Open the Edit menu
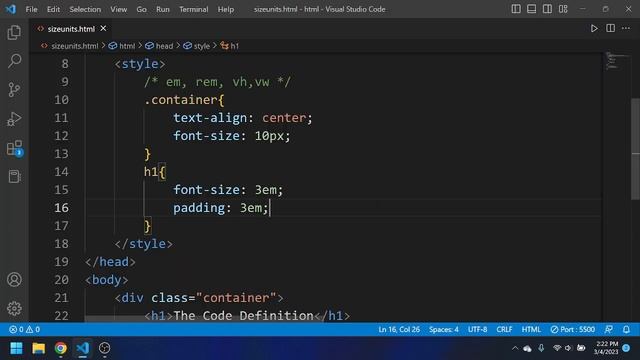The width and height of the screenshot is (640, 360). (53, 9)
